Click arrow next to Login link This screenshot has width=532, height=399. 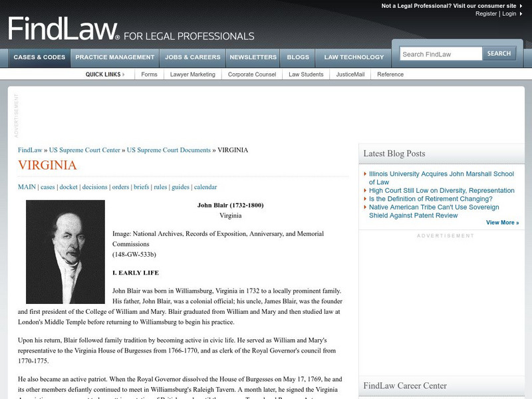click(521, 14)
